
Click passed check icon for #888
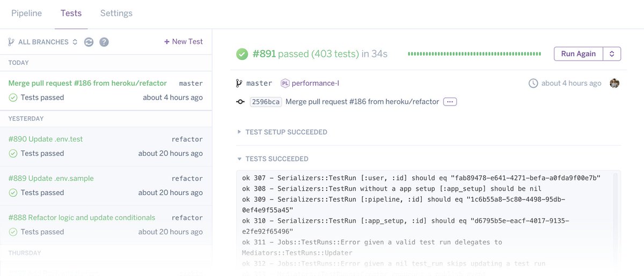(13, 232)
